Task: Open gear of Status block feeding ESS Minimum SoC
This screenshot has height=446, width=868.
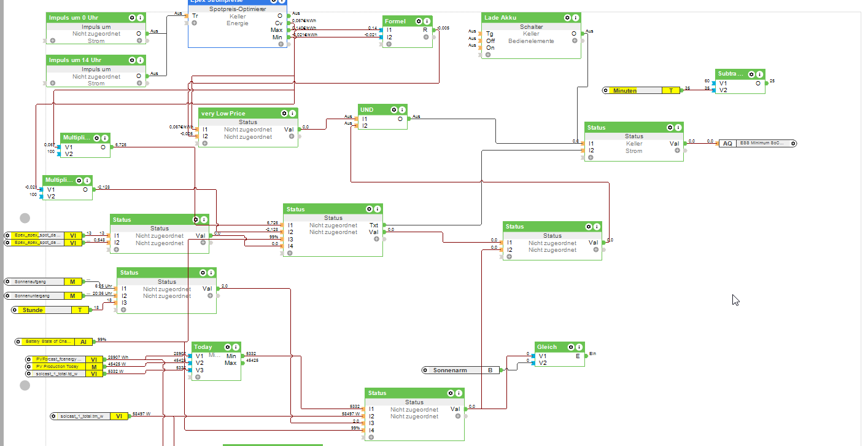Action: tap(669, 128)
